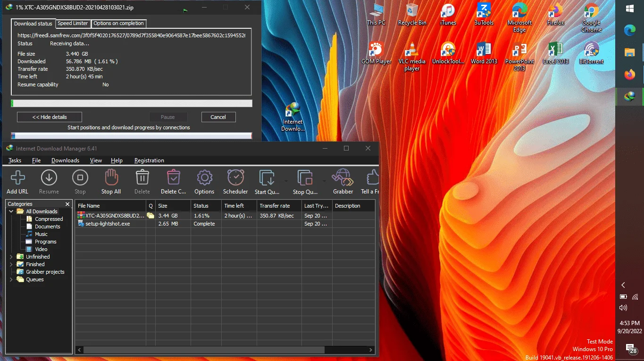
Task: Open the File menu in IDM
Action: (36, 160)
